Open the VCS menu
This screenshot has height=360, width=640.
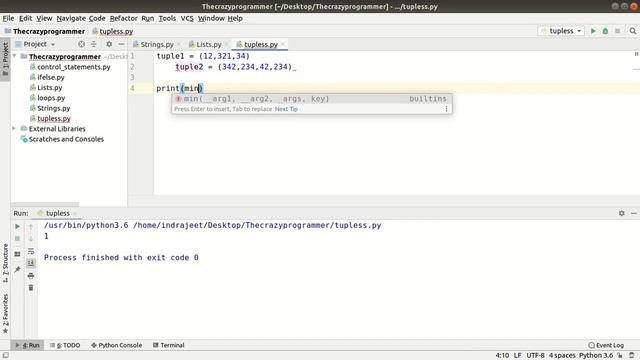click(187, 18)
